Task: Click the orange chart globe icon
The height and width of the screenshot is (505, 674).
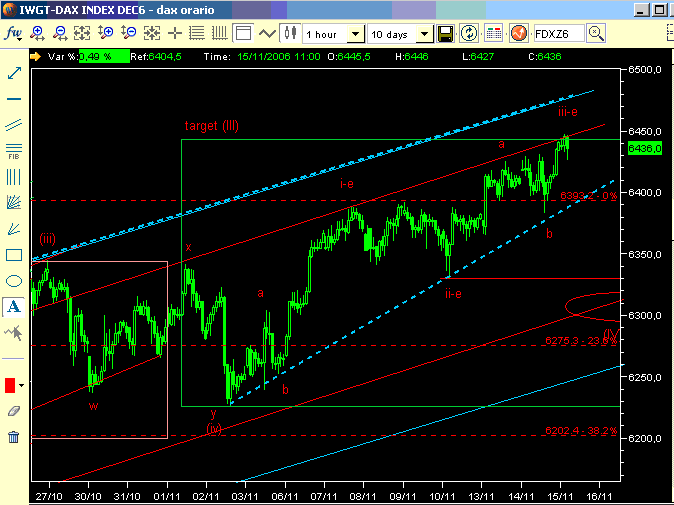Action: [518, 33]
